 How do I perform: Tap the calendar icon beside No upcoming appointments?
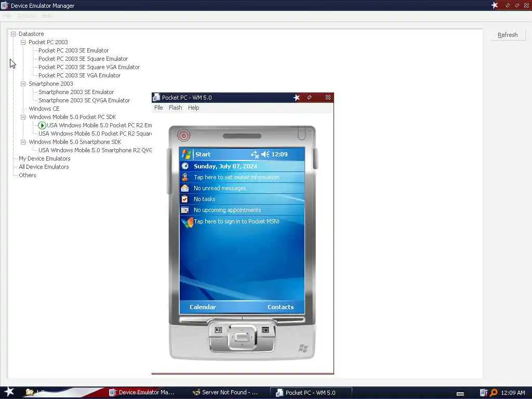185,210
